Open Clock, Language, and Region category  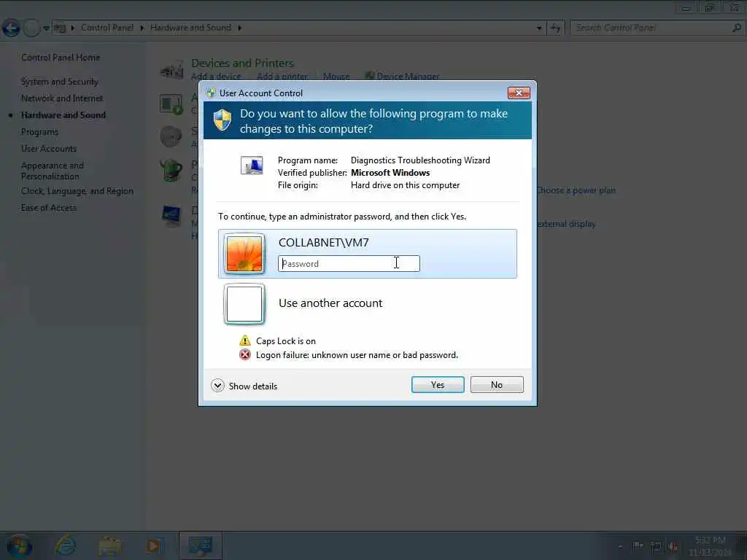[x=77, y=191]
